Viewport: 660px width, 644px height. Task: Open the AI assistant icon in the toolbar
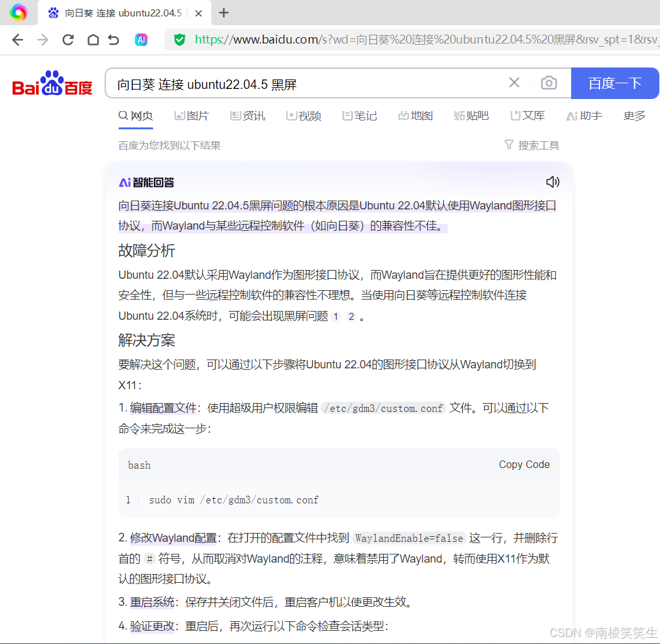tap(141, 40)
